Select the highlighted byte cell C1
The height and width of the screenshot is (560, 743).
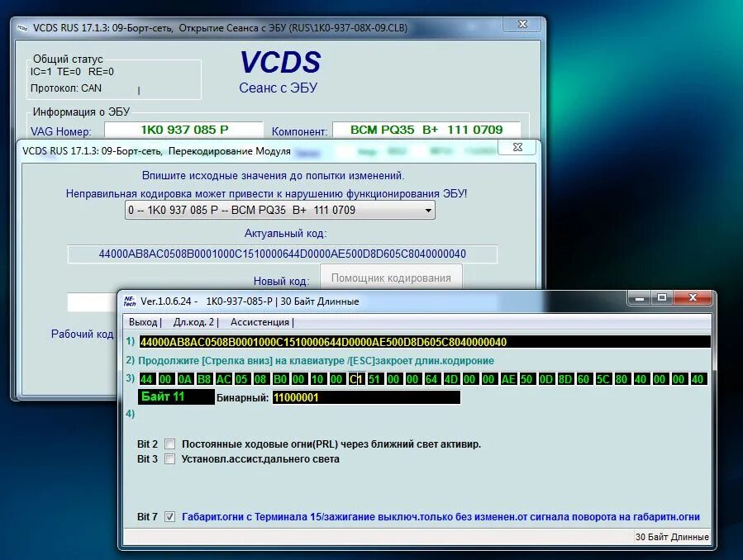[356, 379]
